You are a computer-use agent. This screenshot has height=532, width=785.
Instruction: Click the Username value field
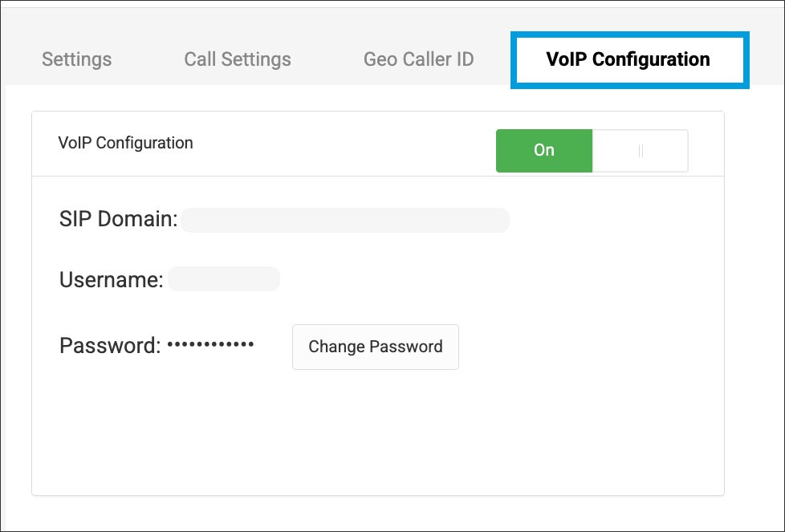pyautogui.click(x=223, y=279)
